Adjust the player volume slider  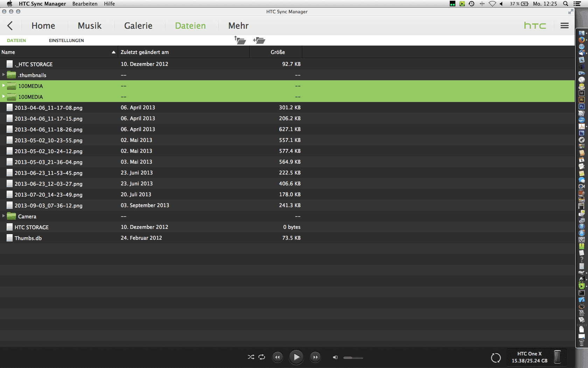(353, 357)
